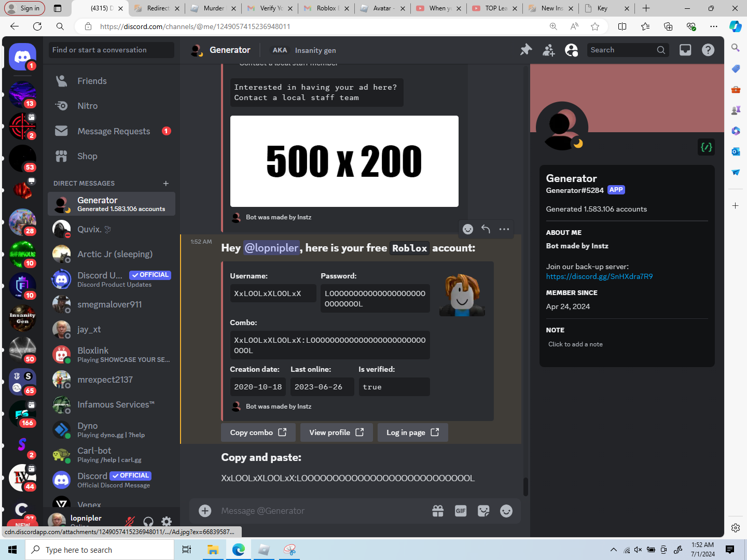Send a gift from the chat bar

click(438, 511)
